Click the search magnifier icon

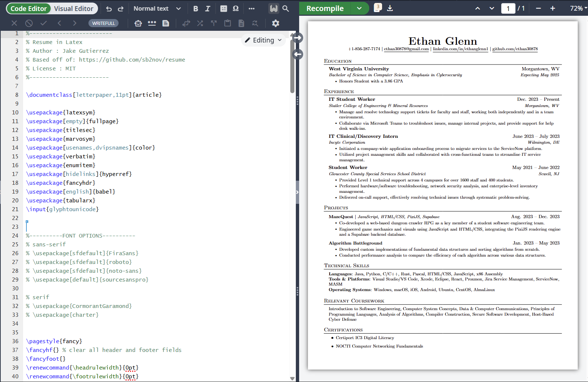(286, 8)
